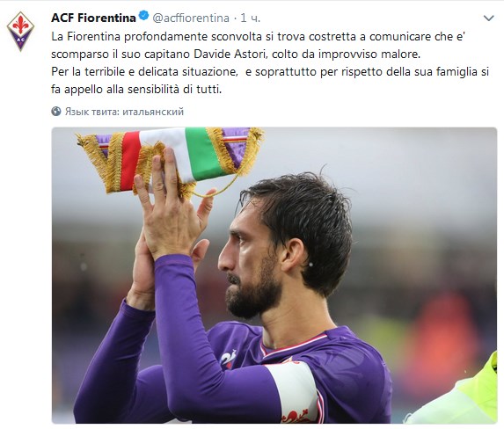Screen dimensions: 504x429
Task: Open the @acffiorentina handle link
Action: tap(191, 18)
